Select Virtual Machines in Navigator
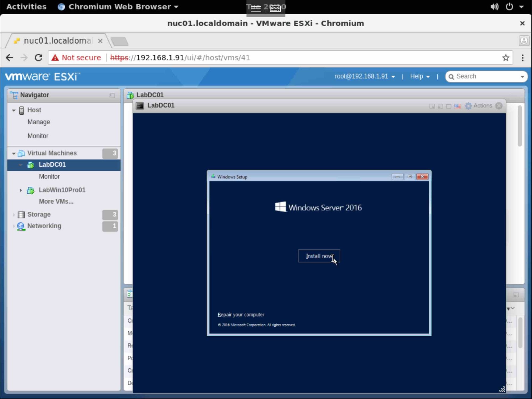 tap(52, 153)
